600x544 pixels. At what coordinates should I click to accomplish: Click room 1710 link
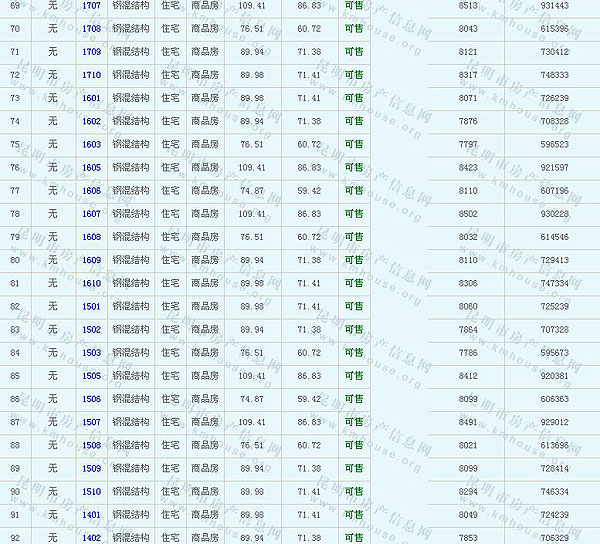click(x=92, y=75)
